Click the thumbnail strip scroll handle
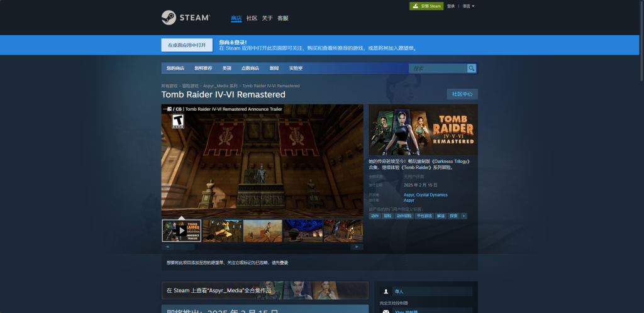This screenshot has width=644, height=313. coord(185,247)
